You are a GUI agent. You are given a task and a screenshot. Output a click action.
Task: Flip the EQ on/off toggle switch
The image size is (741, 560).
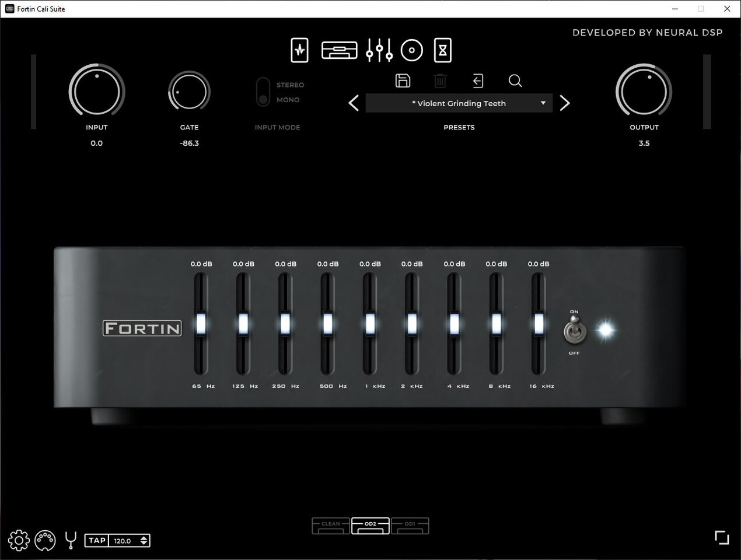point(575,331)
